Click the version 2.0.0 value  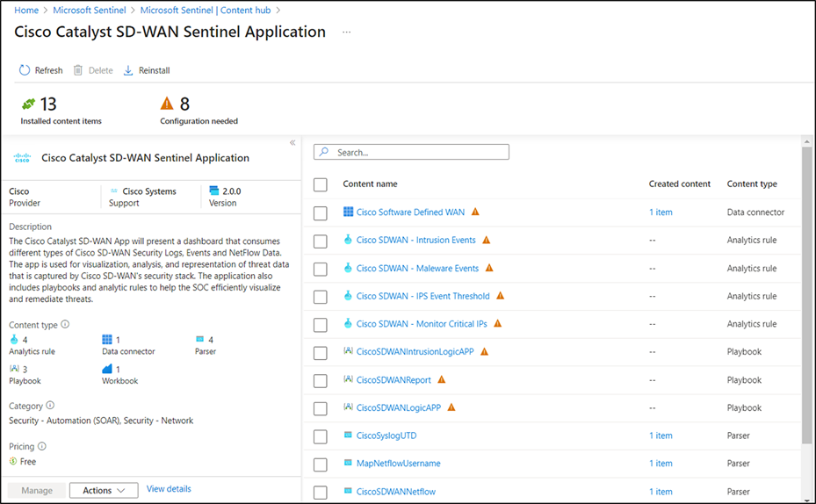click(x=232, y=191)
